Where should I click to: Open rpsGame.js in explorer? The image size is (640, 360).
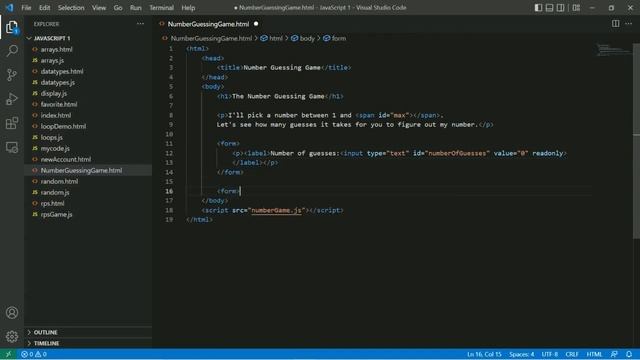56,215
